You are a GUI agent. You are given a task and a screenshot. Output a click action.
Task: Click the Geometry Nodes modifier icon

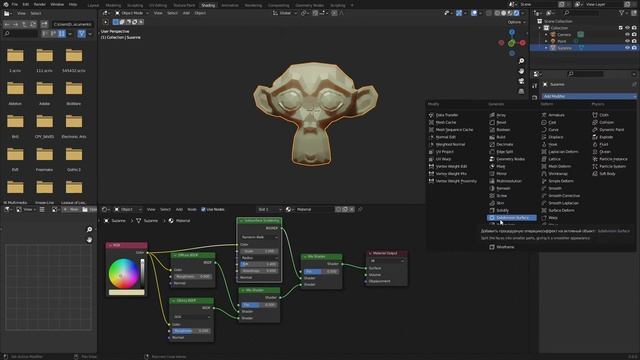[492, 159]
